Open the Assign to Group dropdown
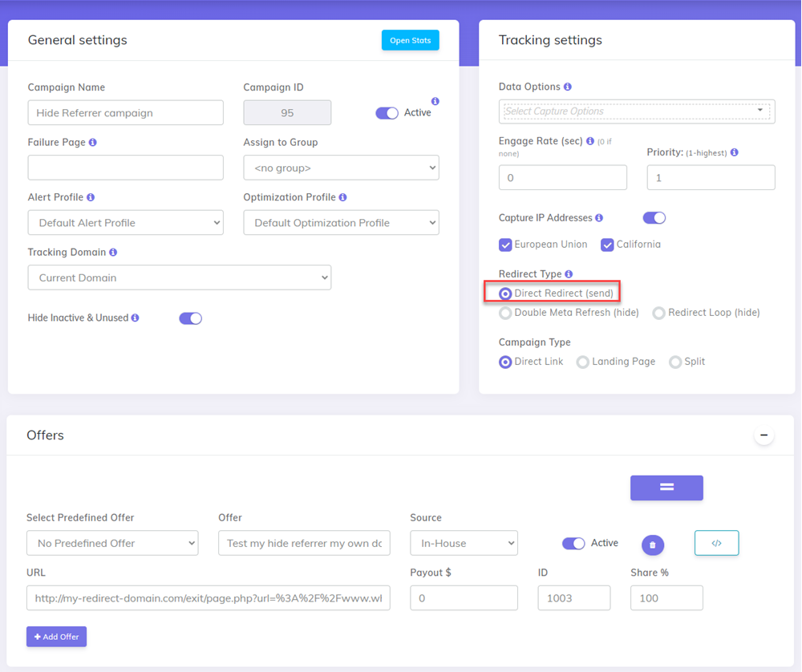This screenshot has height=672, width=802. coord(341,168)
